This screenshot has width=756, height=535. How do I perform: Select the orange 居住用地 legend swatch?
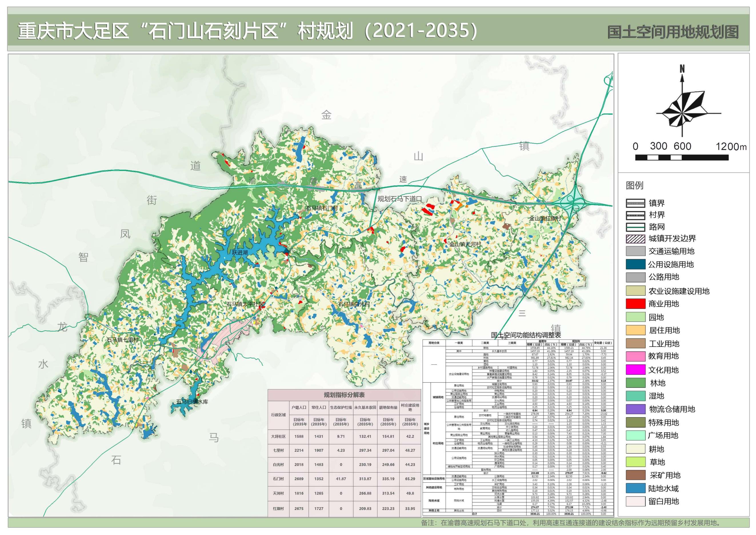[635, 330]
